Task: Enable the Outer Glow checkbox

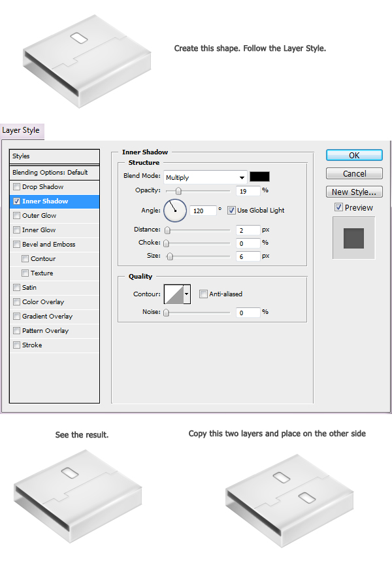Action: click(x=16, y=216)
